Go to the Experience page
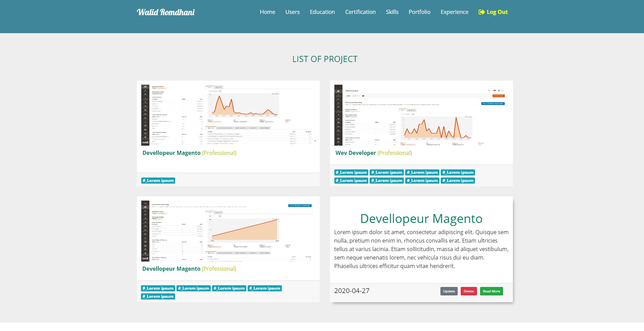Image resolution: width=644 pixels, height=331 pixels. click(x=454, y=12)
